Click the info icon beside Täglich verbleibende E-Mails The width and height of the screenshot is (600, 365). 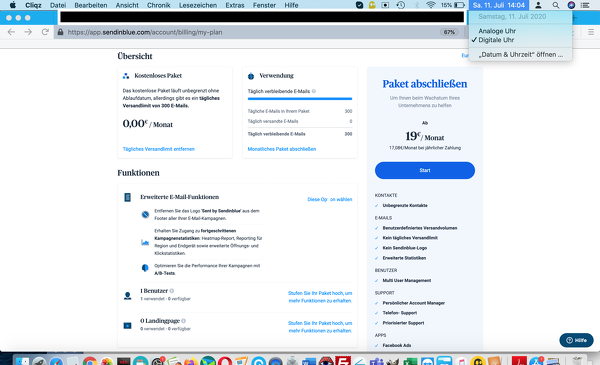tap(314, 91)
